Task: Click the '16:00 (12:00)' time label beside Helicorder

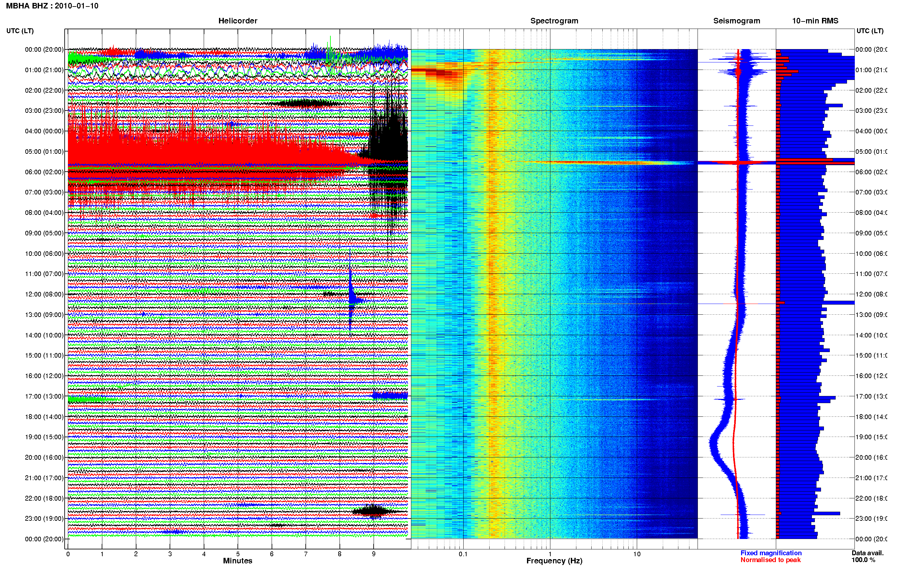Action: point(44,376)
